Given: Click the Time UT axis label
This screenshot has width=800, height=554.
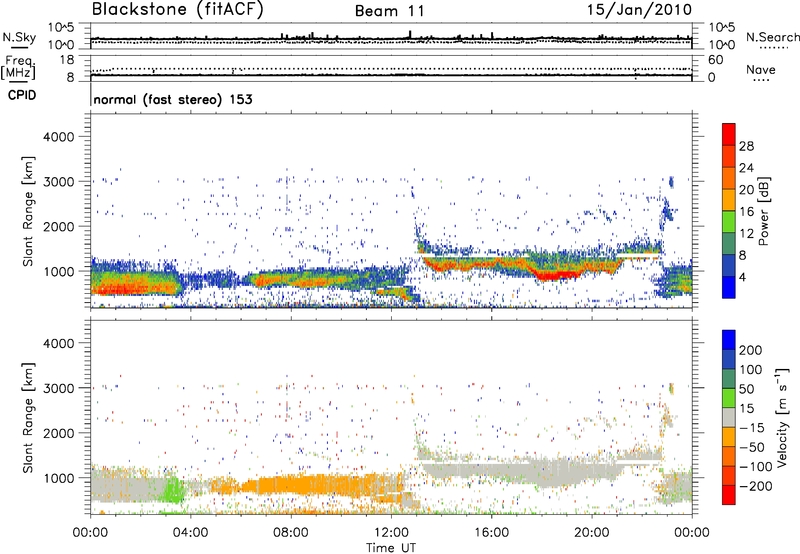Looking at the screenshot, I should coord(391,548).
